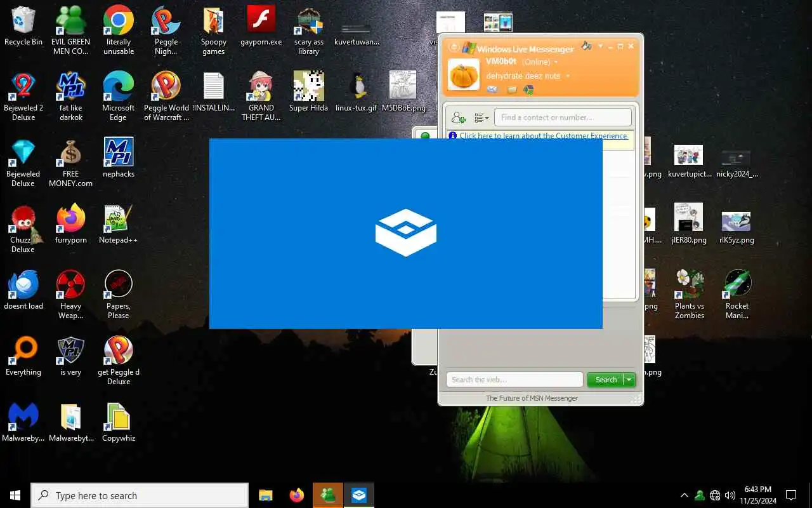Image resolution: width=812 pixels, height=508 pixels.
Task: Open the Plants vs Zombies shortcut
Action: click(x=690, y=295)
